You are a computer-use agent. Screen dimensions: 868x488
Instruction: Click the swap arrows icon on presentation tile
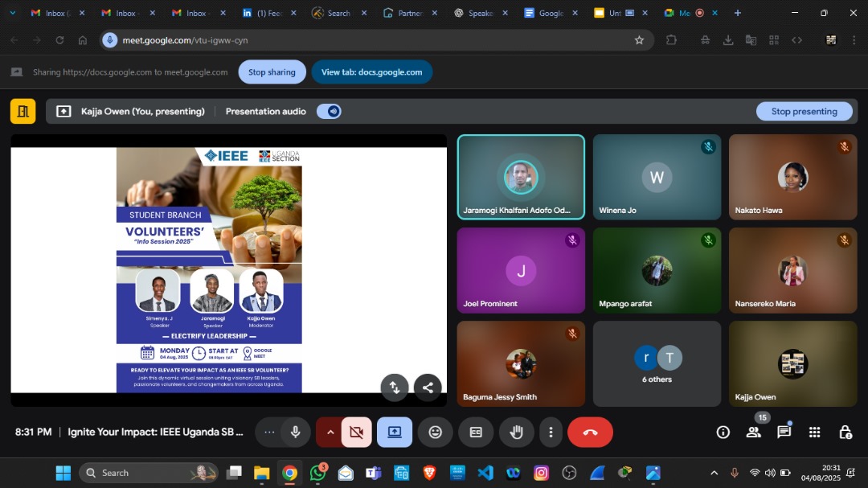coord(395,388)
